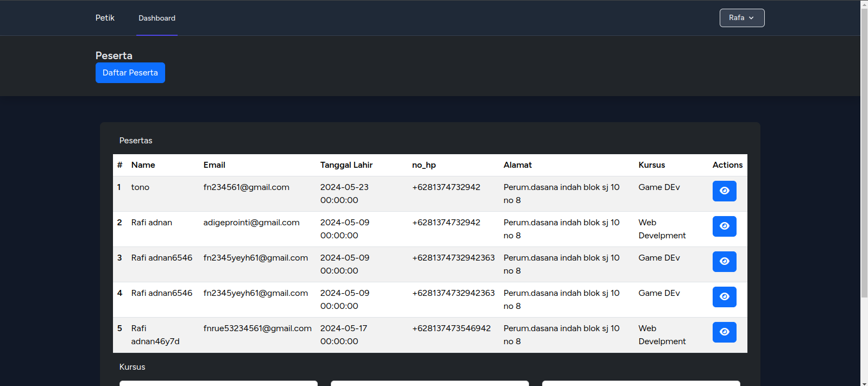The height and width of the screenshot is (386, 868).
Task: Switch to the Dashboard tab
Action: point(157,18)
